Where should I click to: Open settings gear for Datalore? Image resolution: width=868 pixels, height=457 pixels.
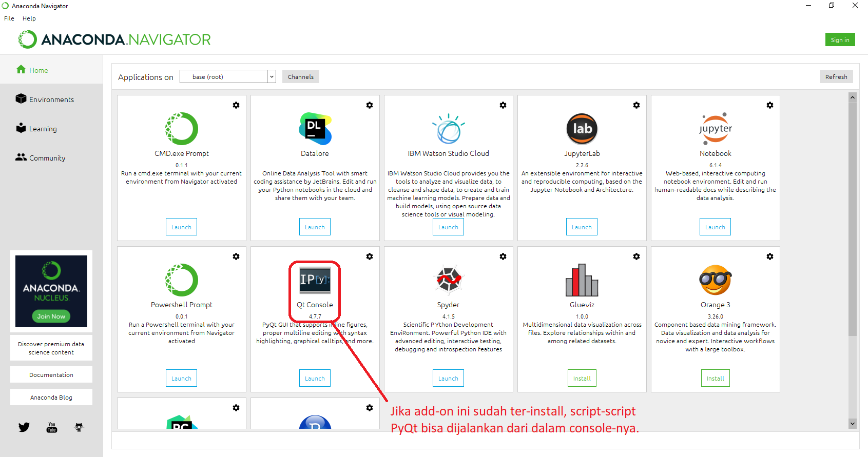(370, 105)
